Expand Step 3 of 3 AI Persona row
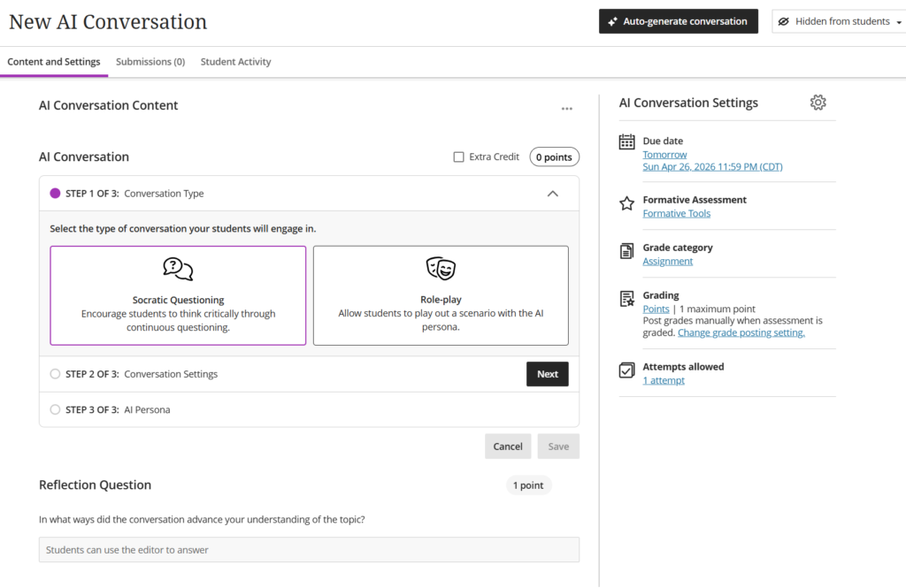906x588 pixels. pos(309,409)
